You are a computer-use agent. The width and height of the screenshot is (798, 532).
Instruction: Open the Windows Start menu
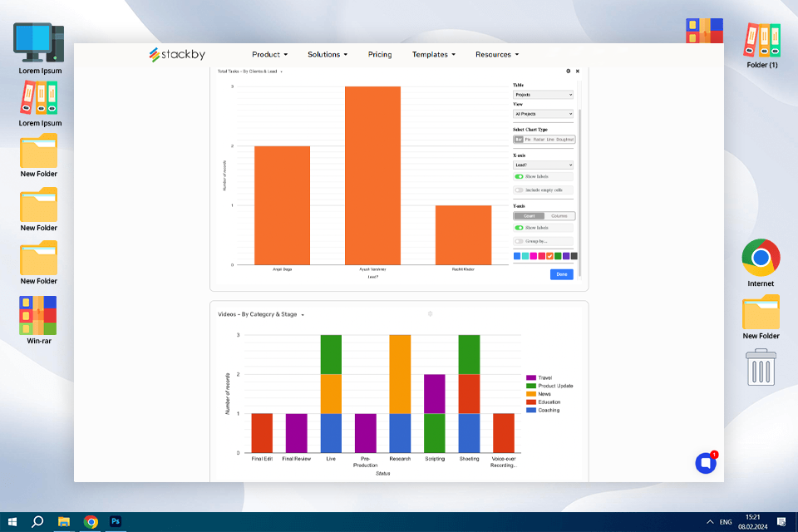click(x=12, y=522)
